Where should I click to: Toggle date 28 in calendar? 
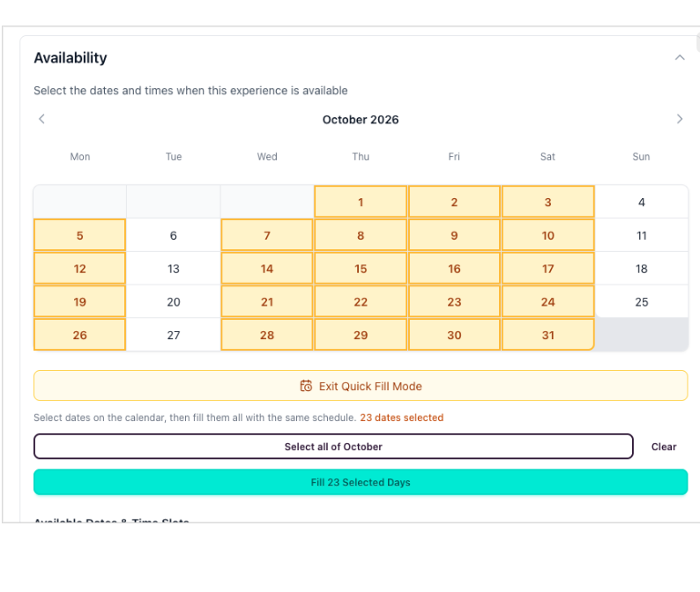267,335
